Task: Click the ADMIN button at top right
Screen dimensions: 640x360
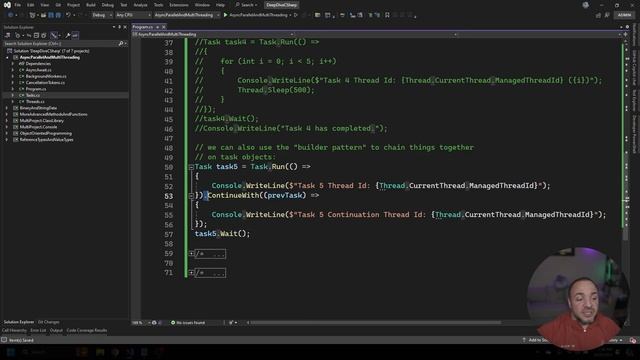Action: 624,15
